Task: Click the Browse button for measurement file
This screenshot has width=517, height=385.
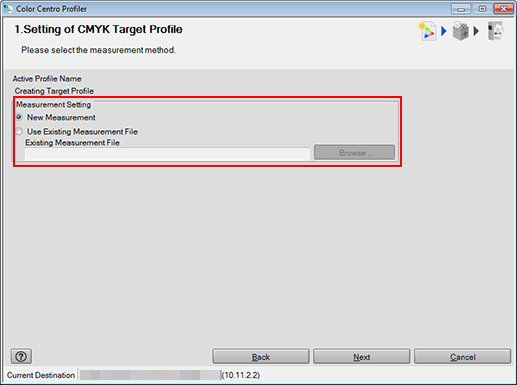Action: pos(354,152)
